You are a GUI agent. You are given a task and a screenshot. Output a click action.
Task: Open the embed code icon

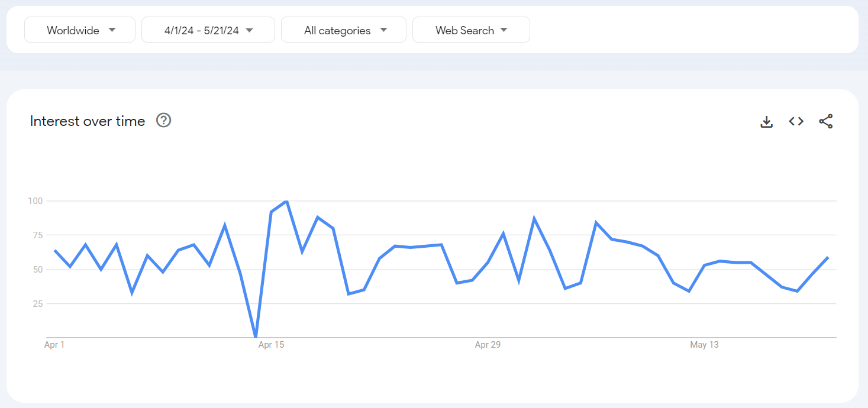(x=796, y=121)
